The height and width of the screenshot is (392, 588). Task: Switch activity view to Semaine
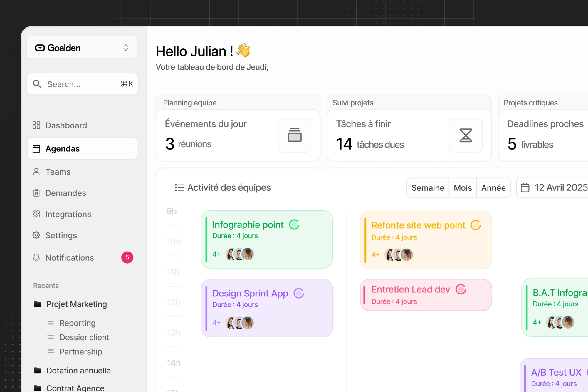click(428, 188)
